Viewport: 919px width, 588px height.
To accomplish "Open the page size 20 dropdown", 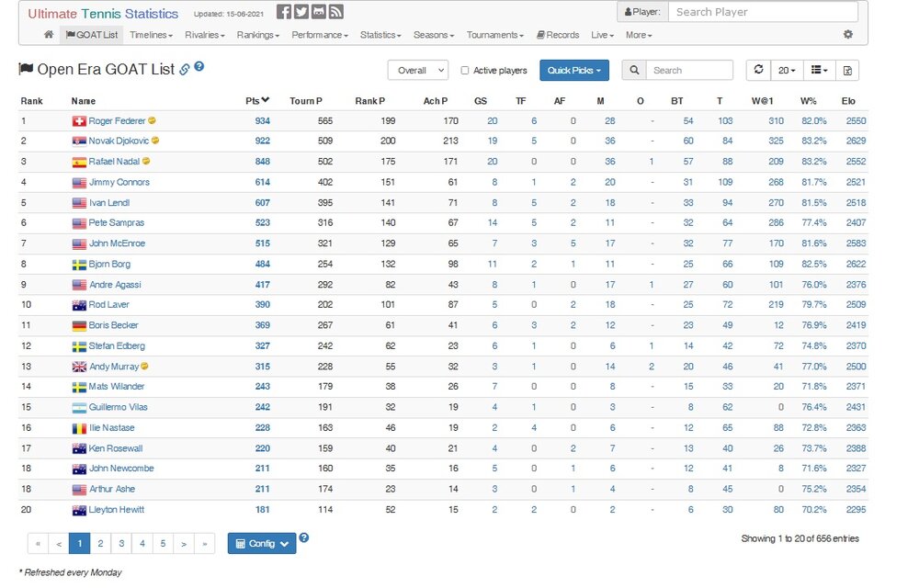I will point(787,70).
